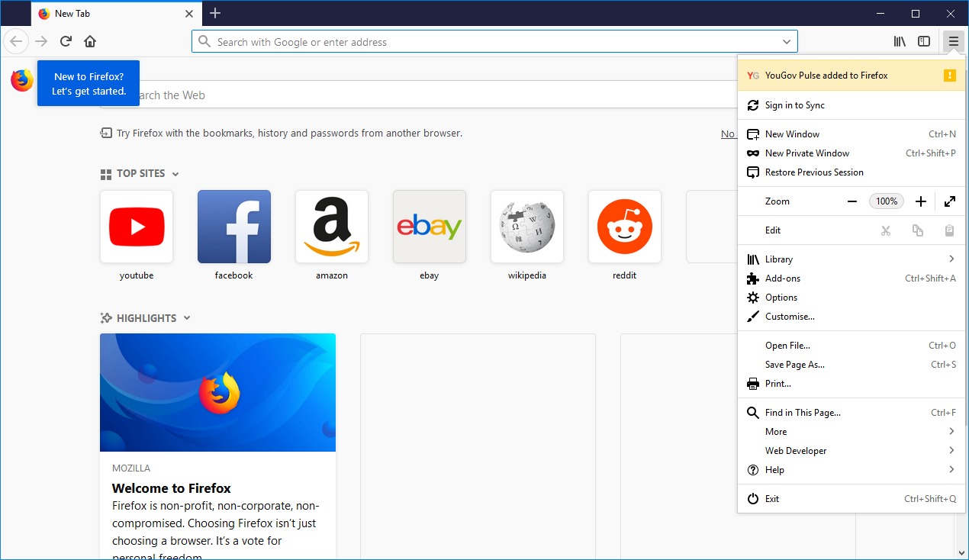
Task: Click the forward navigation arrow
Action: (x=41, y=41)
